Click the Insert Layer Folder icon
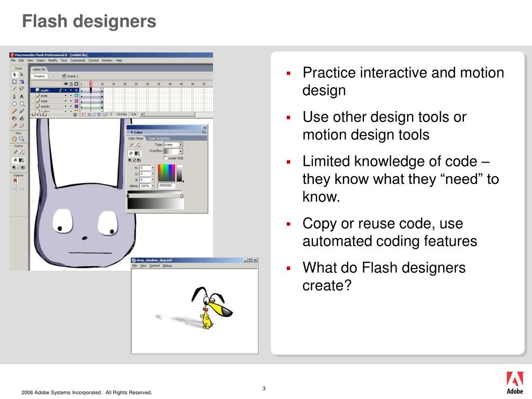The height and width of the screenshot is (399, 532). pos(45,114)
